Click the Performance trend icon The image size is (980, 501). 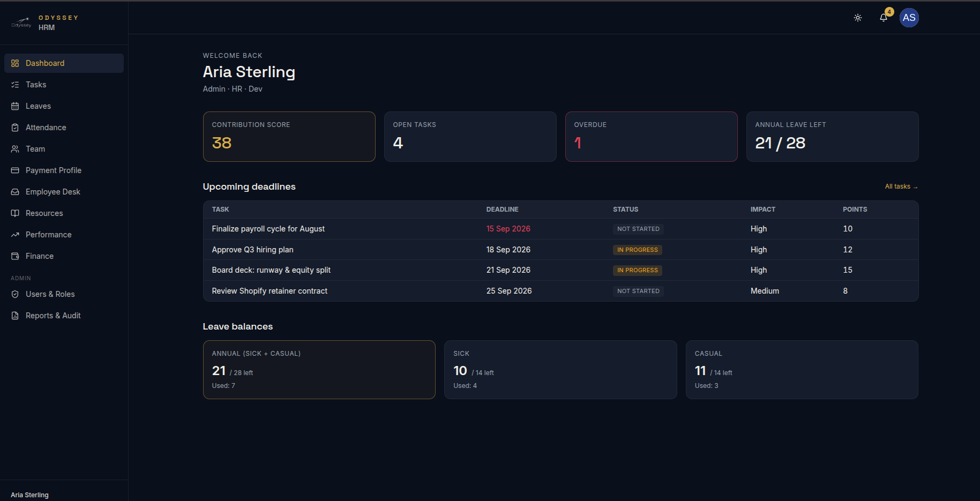[x=15, y=235]
